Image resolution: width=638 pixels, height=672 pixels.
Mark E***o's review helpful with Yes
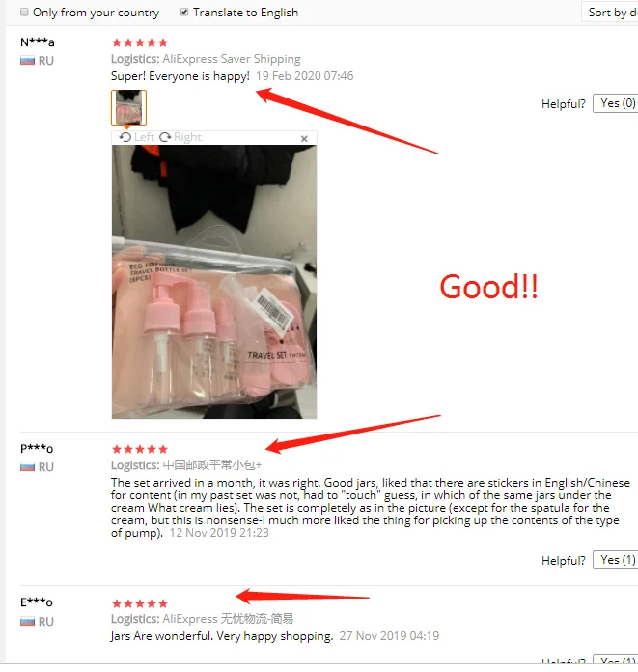pyautogui.click(x=615, y=659)
